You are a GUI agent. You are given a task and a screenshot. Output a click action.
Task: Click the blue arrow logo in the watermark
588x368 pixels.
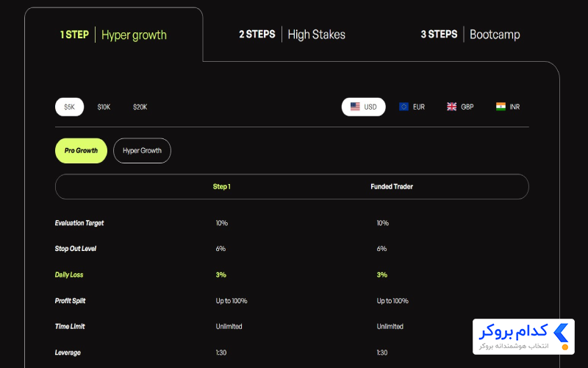click(x=561, y=333)
